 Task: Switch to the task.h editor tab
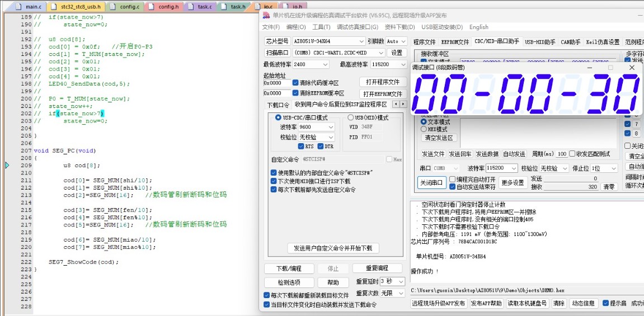(233, 7)
